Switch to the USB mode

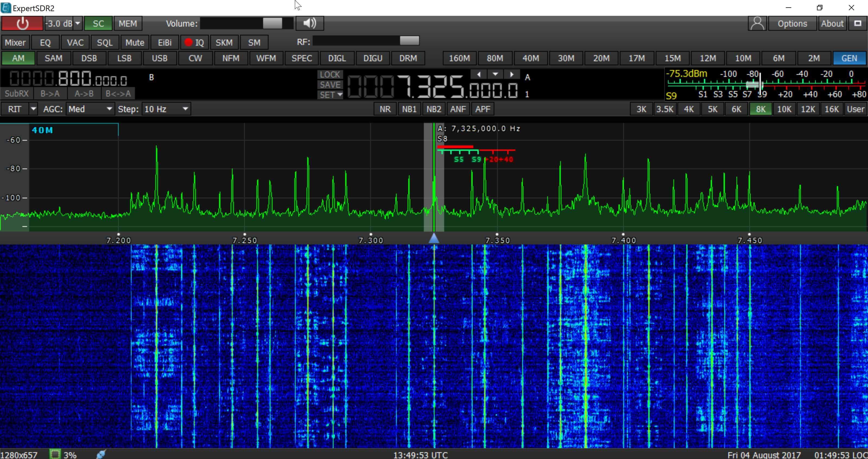coord(159,58)
